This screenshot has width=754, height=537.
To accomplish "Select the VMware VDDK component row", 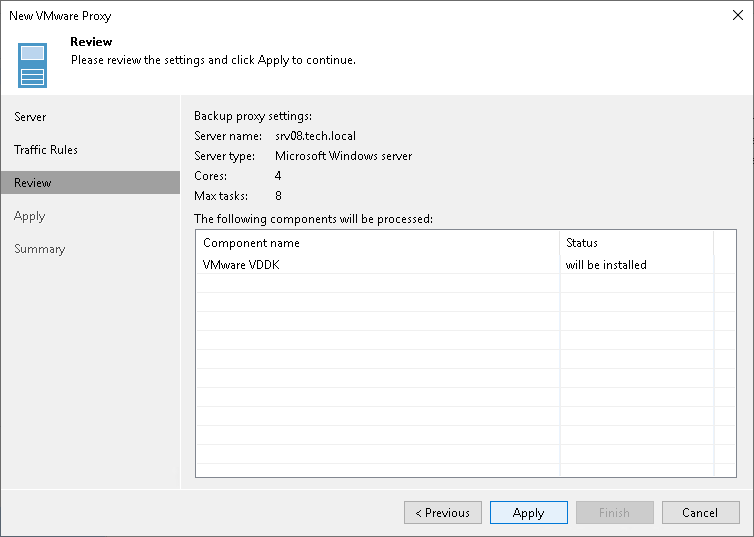I will (465, 265).
